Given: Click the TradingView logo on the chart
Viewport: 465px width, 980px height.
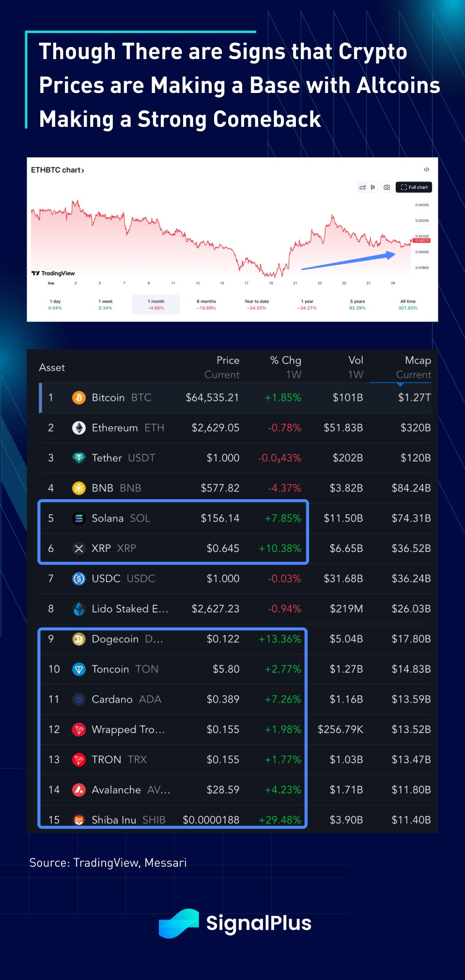Looking at the screenshot, I should click(x=53, y=273).
